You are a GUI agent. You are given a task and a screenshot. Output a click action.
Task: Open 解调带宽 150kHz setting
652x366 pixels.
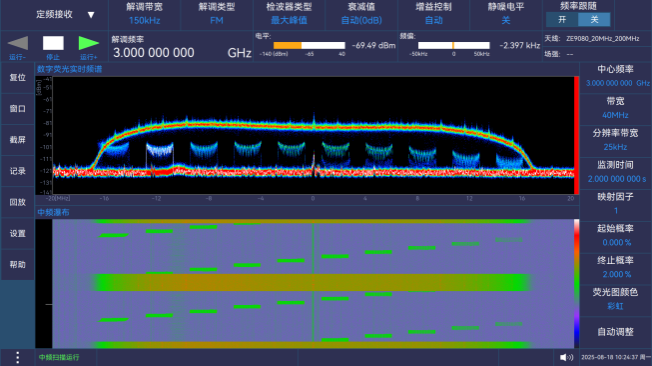click(144, 14)
